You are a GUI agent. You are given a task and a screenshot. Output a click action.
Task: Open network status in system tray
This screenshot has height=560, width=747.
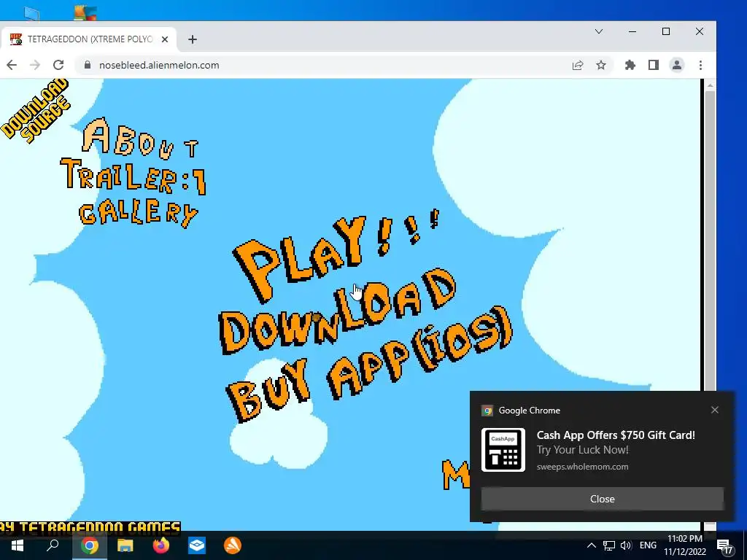pyautogui.click(x=609, y=545)
